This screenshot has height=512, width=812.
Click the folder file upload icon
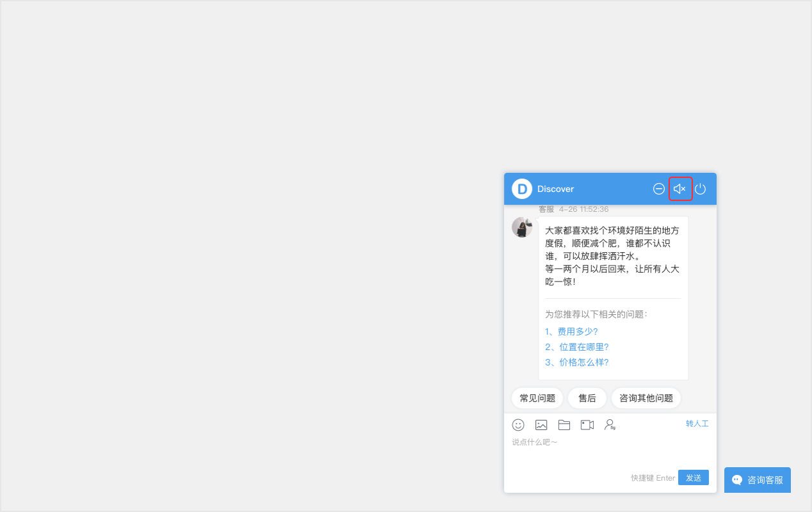click(x=564, y=424)
